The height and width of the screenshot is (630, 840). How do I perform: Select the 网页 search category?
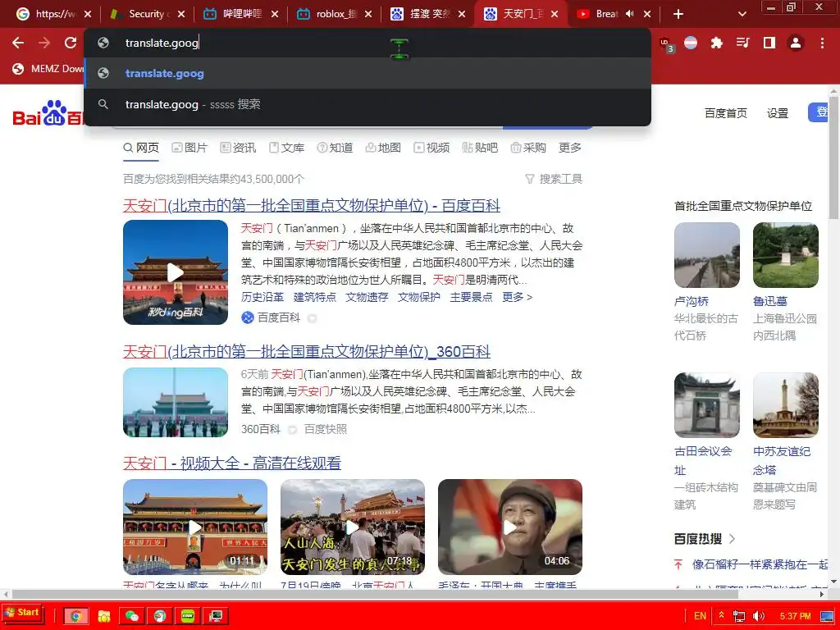click(141, 148)
